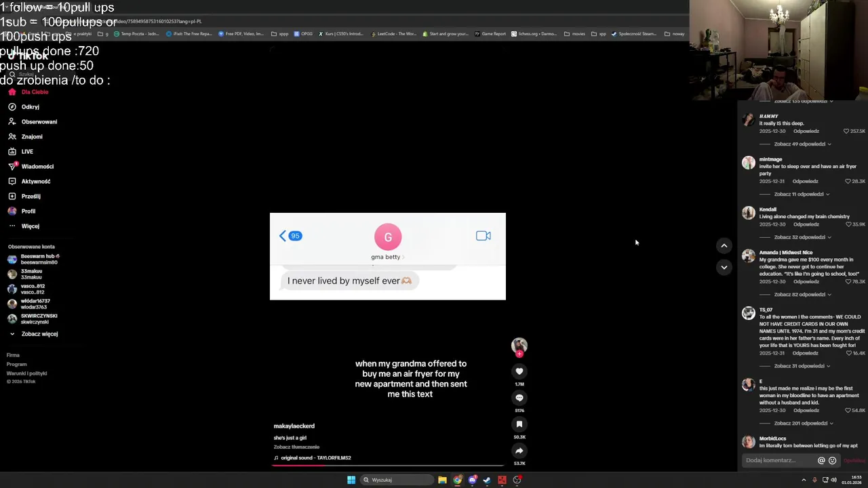Click the Opublikuj post comment button
868x488 pixels.
click(854, 461)
